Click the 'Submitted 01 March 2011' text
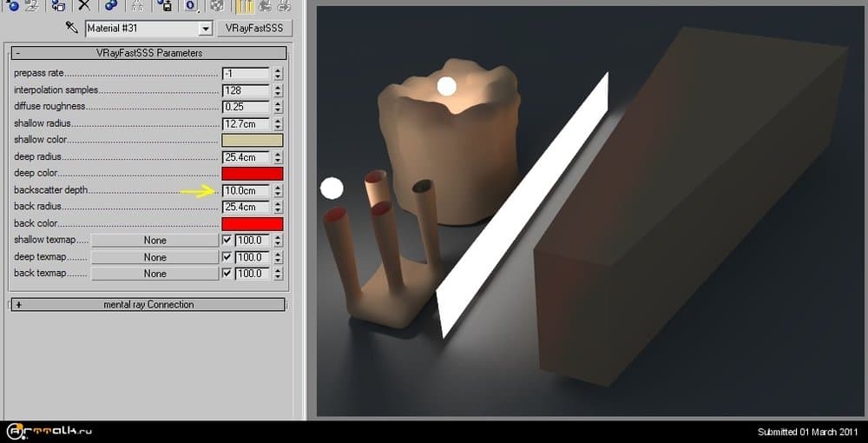 pos(809,432)
